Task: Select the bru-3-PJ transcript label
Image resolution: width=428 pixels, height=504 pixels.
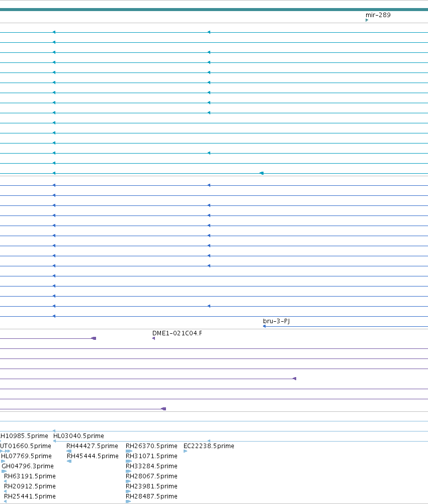Action: coord(277,321)
